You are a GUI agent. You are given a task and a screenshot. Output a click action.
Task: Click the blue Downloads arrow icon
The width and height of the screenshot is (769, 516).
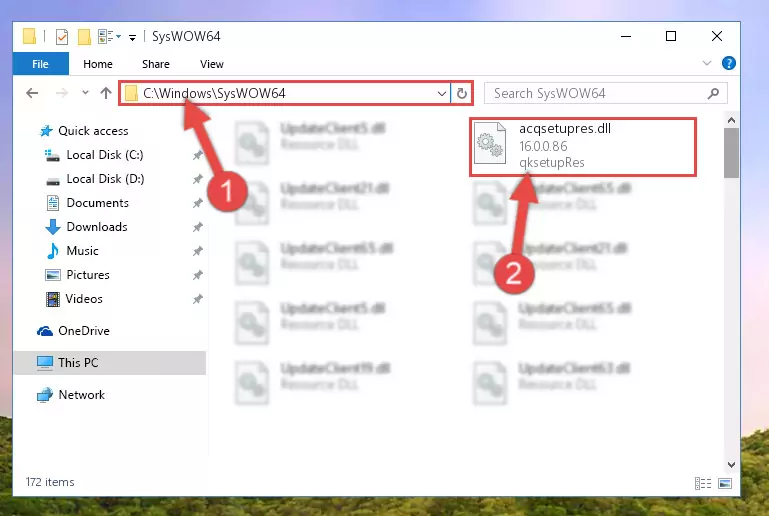pyautogui.click(x=52, y=227)
